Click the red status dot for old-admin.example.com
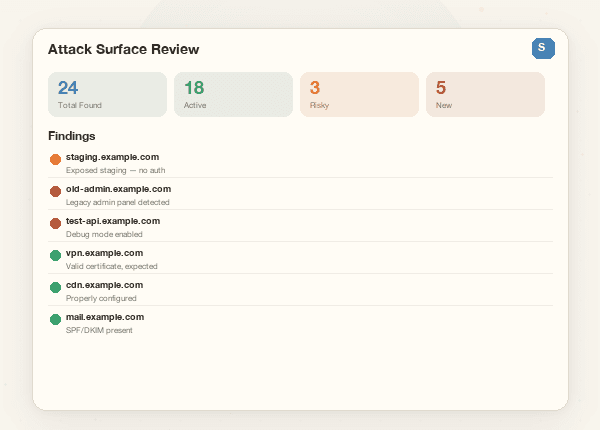Image resolution: width=600 pixels, height=430 pixels. [x=55, y=191]
